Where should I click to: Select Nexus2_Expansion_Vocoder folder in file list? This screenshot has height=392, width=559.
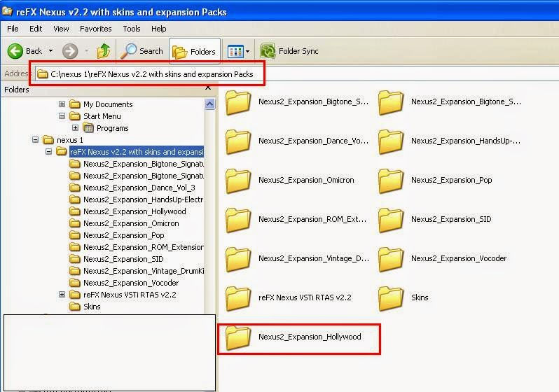(443, 259)
